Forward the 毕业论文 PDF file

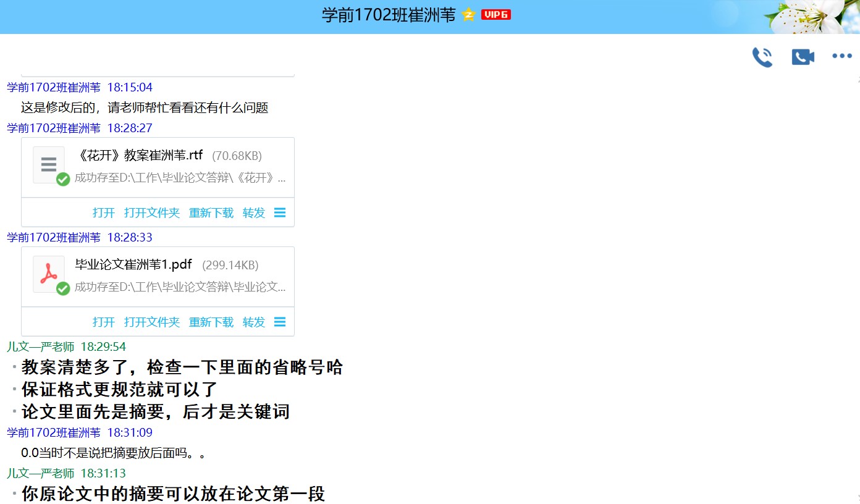click(254, 322)
